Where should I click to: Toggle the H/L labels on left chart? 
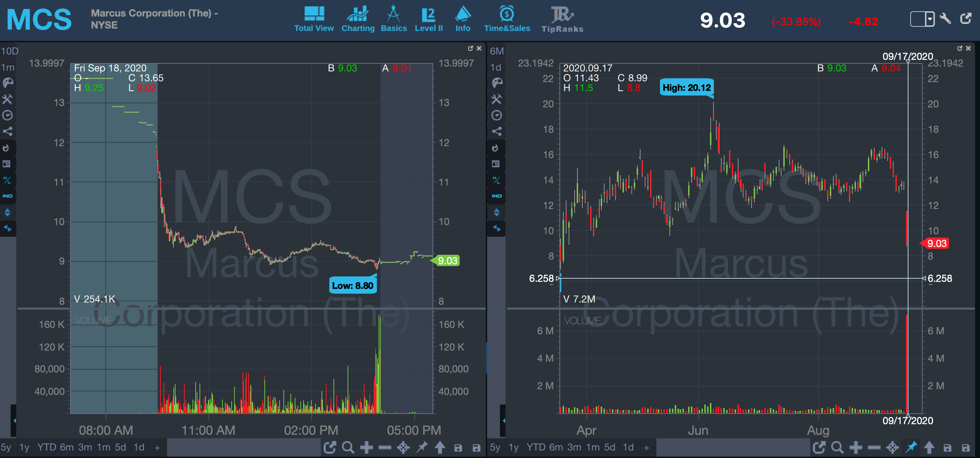point(8,180)
